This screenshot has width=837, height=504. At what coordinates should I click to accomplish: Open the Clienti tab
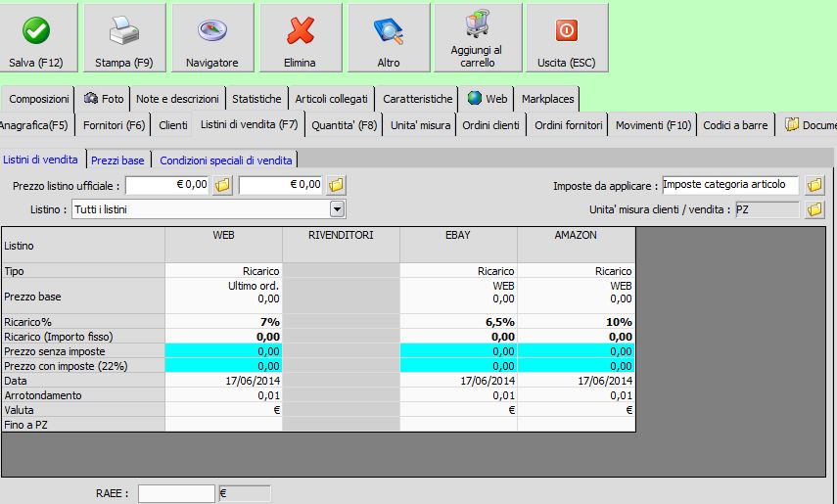173,125
